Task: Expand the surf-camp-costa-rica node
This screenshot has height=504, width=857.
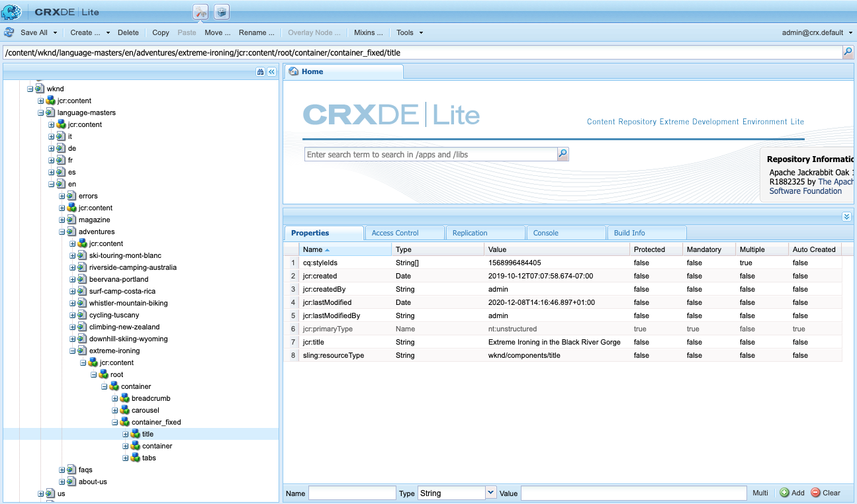Action: tap(72, 291)
